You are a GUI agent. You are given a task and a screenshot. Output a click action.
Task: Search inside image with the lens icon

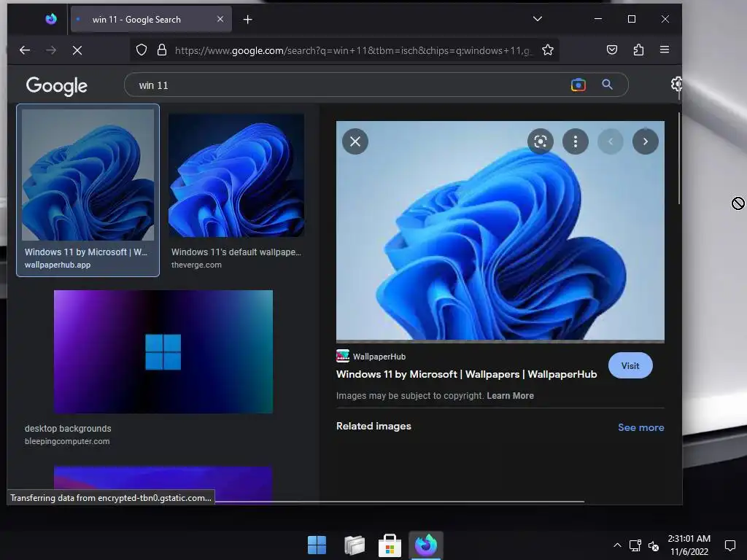tap(541, 141)
